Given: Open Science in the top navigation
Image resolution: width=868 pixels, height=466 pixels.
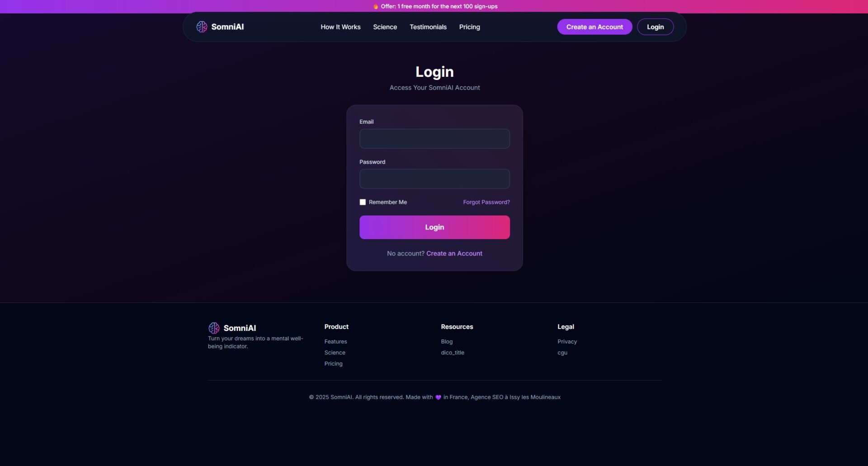Looking at the screenshot, I should (x=385, y=27).
